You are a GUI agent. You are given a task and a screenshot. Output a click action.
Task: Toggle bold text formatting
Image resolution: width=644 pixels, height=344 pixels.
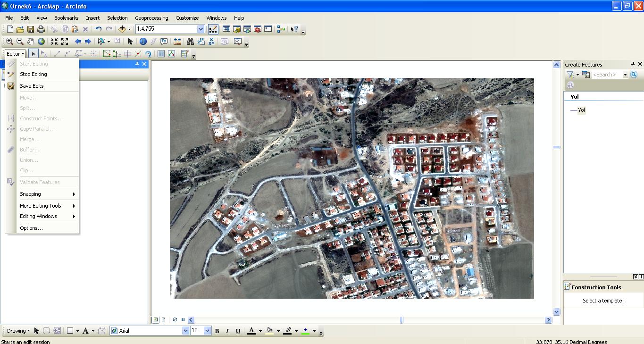tap(217, 331)
